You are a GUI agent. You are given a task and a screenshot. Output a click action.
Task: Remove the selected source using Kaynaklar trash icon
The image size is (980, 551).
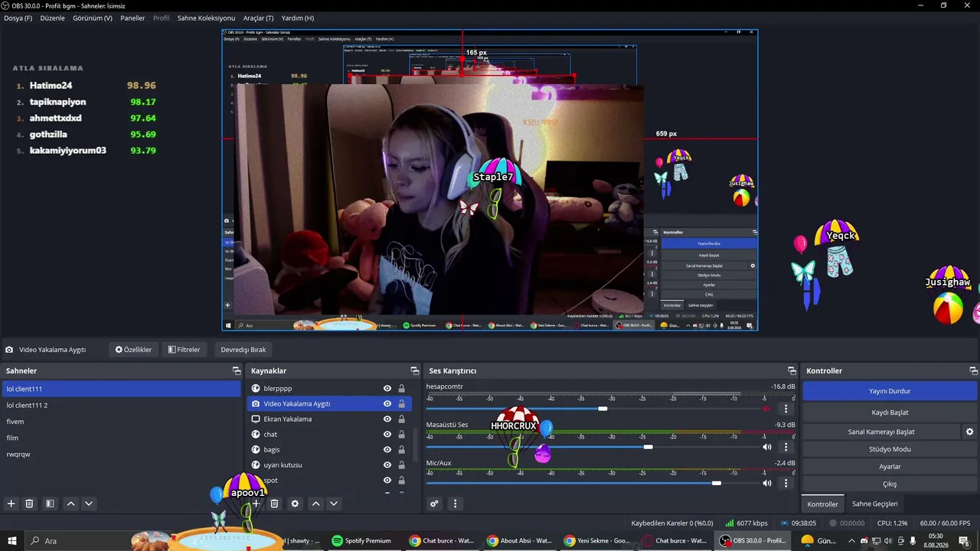tap(274, 504)
